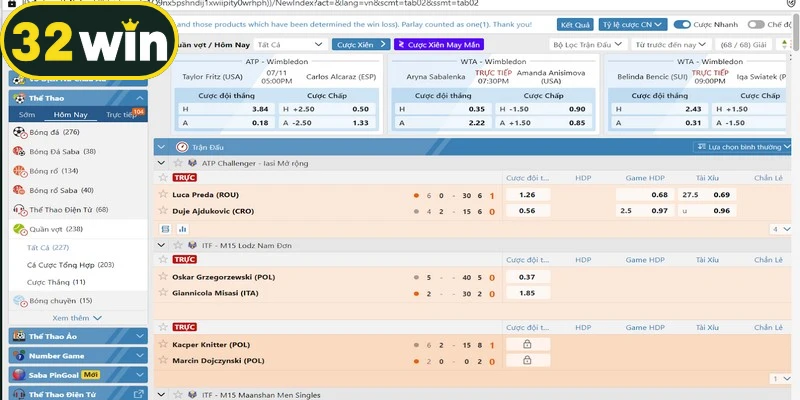
Task: Click page vertical scrollbar
Action: pos(796,31)
